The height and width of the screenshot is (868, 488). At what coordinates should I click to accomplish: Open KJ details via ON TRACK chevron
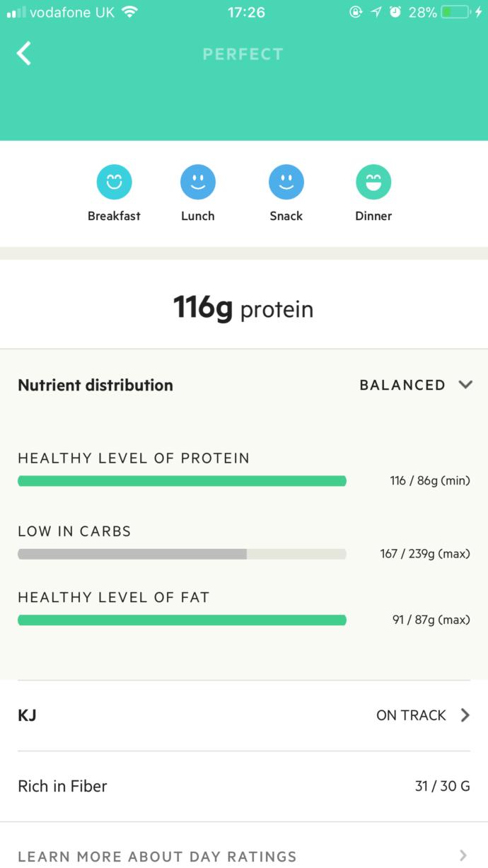pyautogui.click(x=465, y=715)
